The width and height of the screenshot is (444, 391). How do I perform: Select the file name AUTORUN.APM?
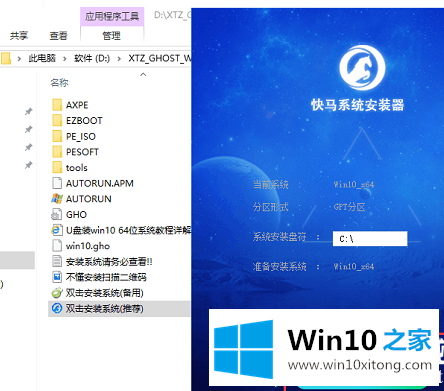100,183
